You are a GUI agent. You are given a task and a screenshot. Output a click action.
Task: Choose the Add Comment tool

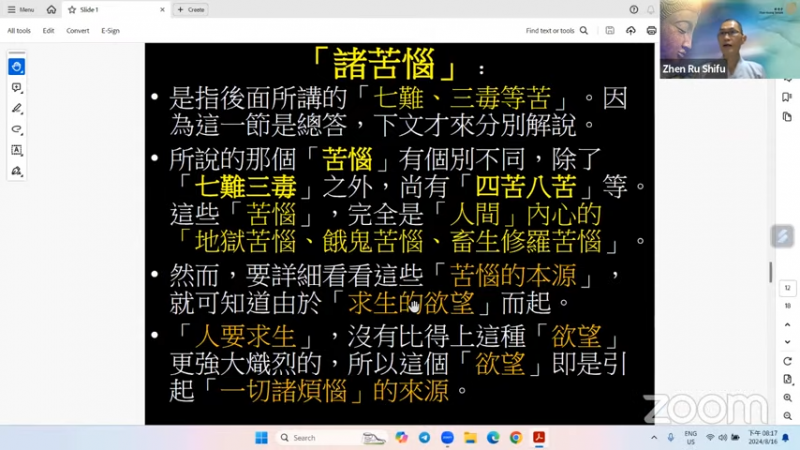click(17, 88)
